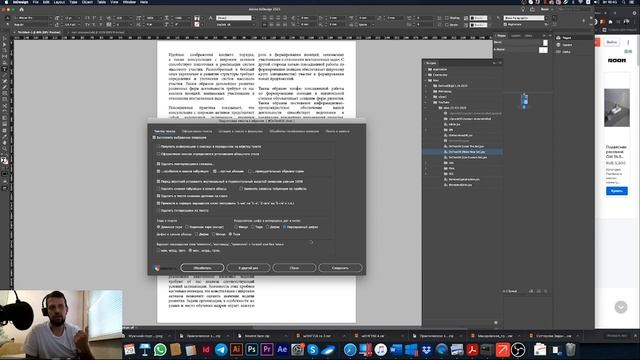Launch Illustrator from the Dock
640x360 pixels.
click(x=236, y=350)
